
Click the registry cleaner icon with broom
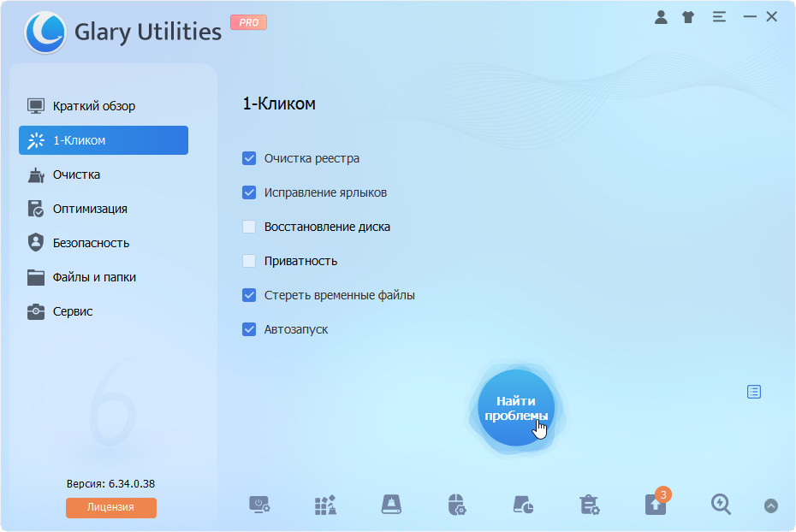pos(325,505)
